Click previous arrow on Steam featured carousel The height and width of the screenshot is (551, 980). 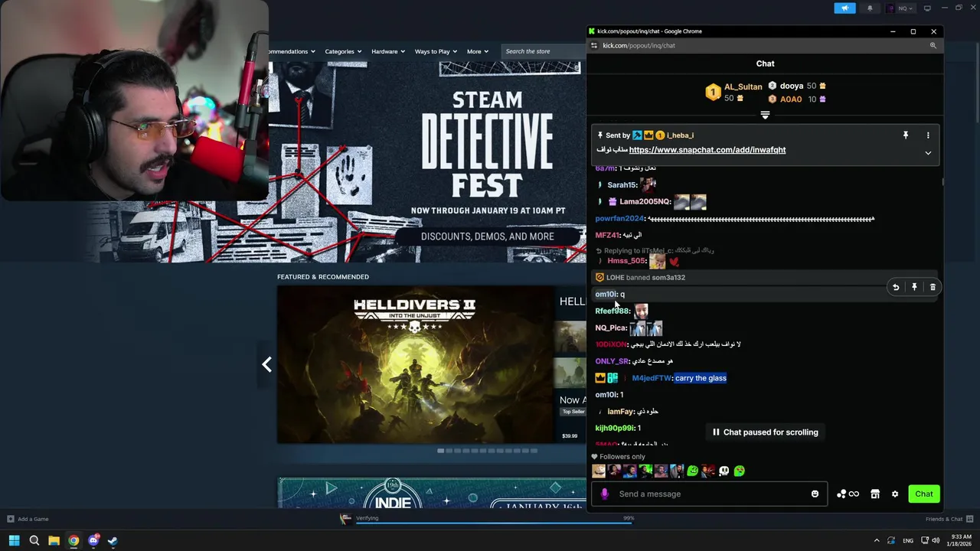[x=266, y=364]
